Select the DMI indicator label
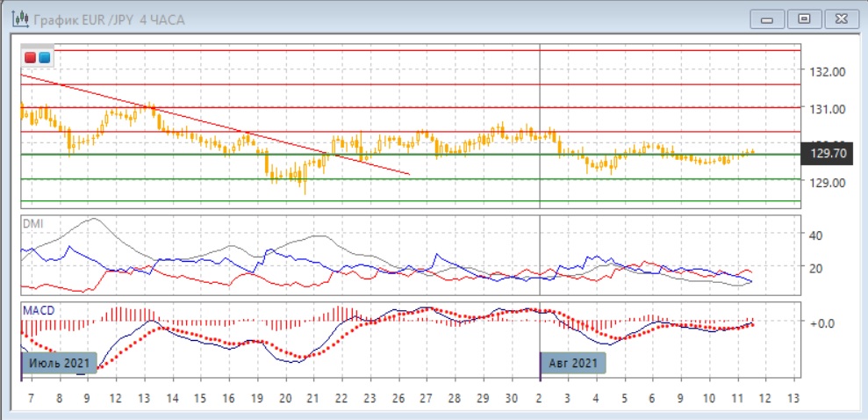 click(32, 224)
